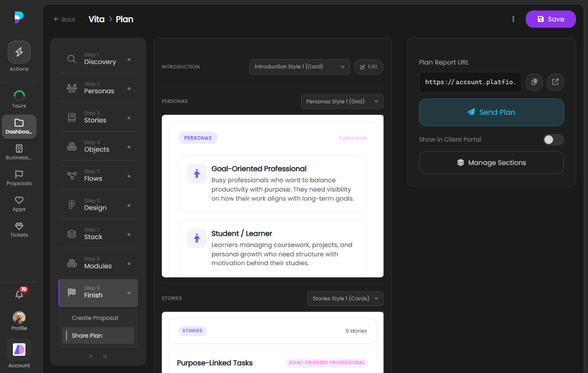Collapse the steps panel with double chevron

click(x=105, y=356)
